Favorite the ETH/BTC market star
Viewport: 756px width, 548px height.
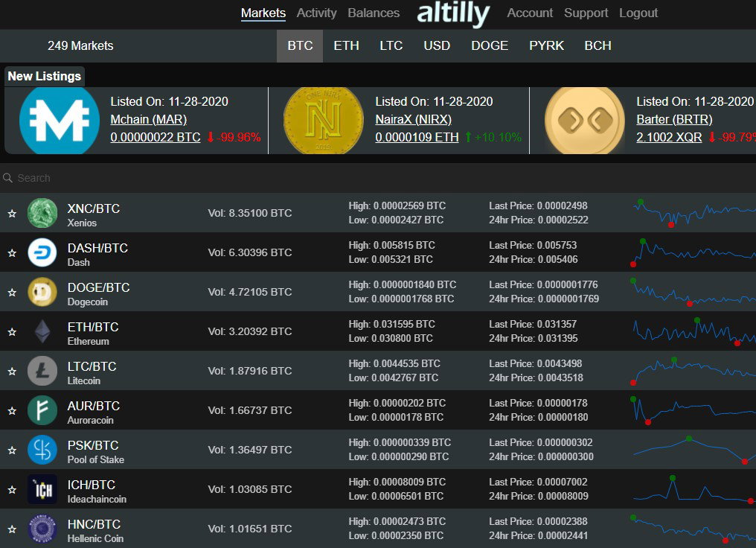pyautogui.click(x=12, y=332)
